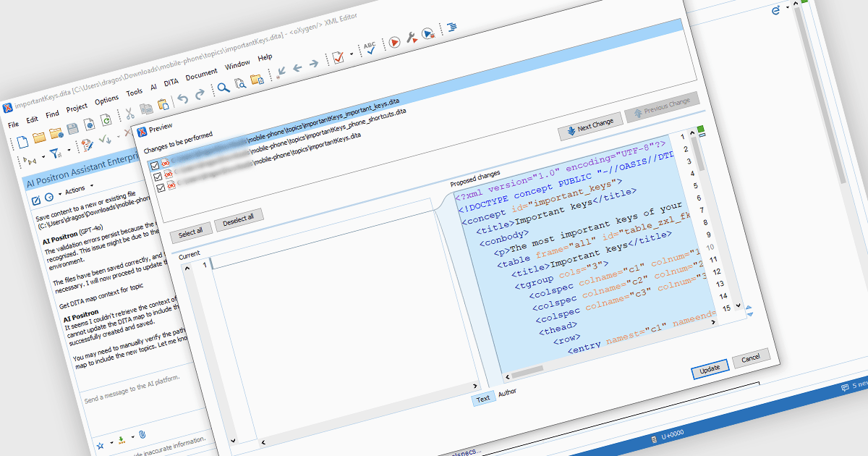
Task: Click the New Chat icon in AI Positron
Action: pyautogui.click(x=36, y=200)
